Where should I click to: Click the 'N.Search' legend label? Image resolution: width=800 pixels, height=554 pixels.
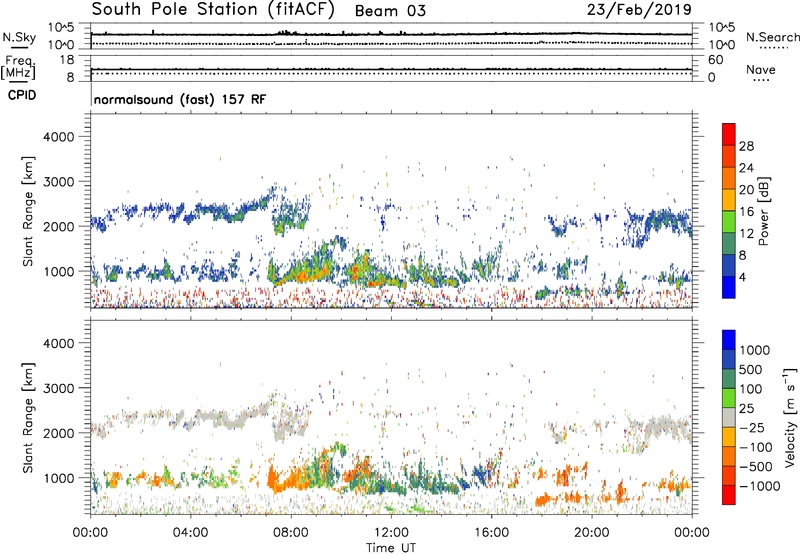pyautogui.click(x=772, y=37)
